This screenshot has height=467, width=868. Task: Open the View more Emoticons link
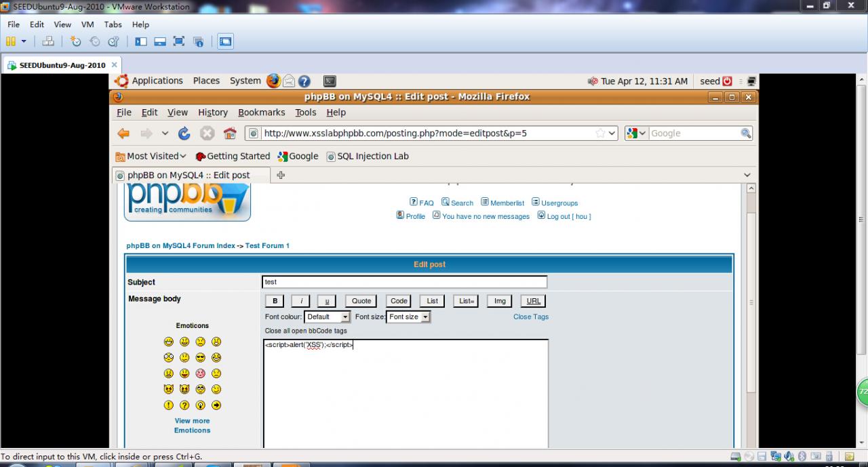192,426
